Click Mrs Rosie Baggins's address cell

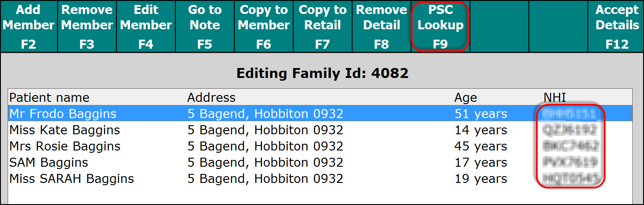(265, 146)
